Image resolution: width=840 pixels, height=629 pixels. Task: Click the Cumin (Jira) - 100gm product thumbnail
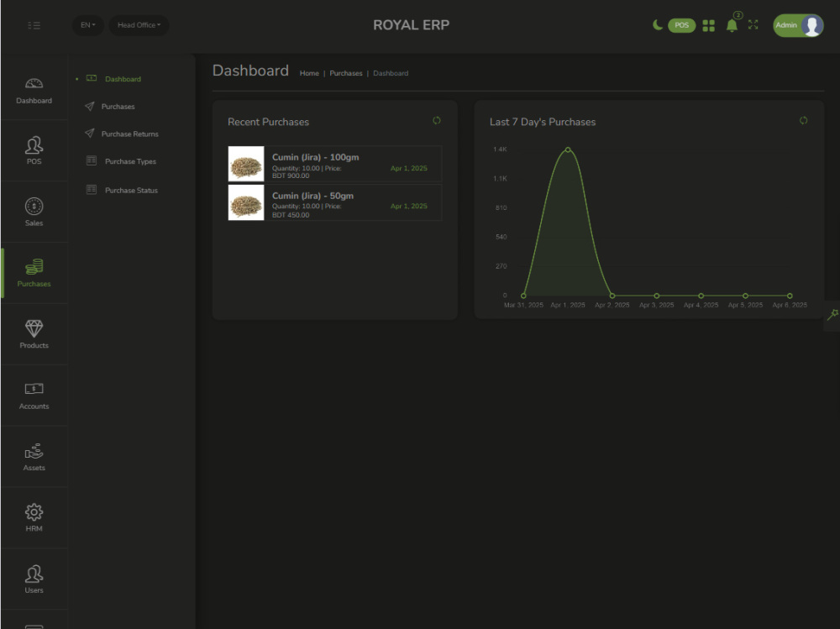(246, 164)
